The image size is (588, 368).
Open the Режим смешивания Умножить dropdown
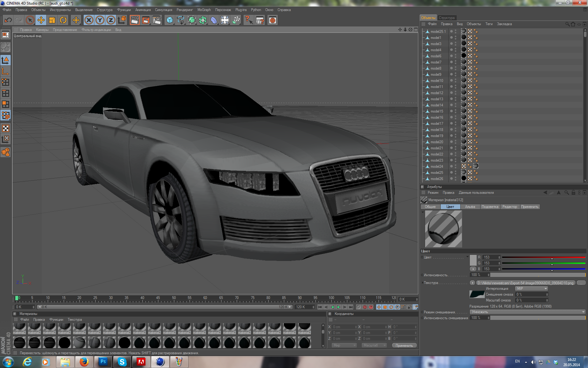528,312
